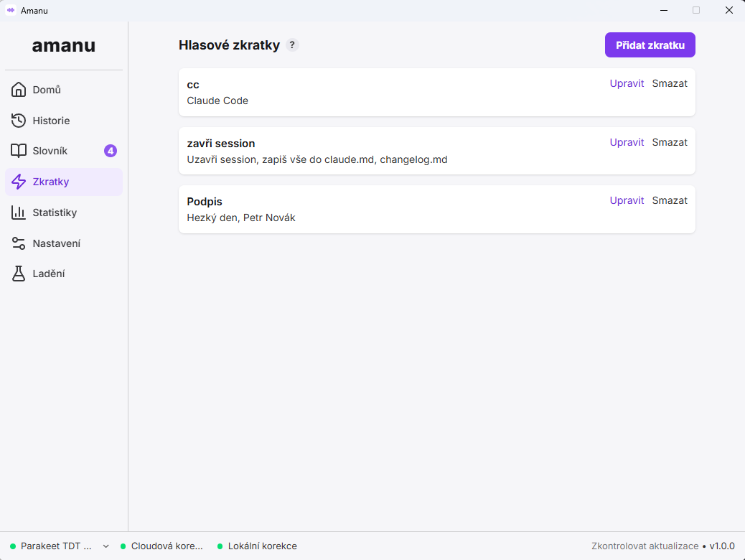The width and height of the screenshot is (745, 560).
Task: Expand the Parakeet TDT model dropdown chevron
Action: (106, 546)
